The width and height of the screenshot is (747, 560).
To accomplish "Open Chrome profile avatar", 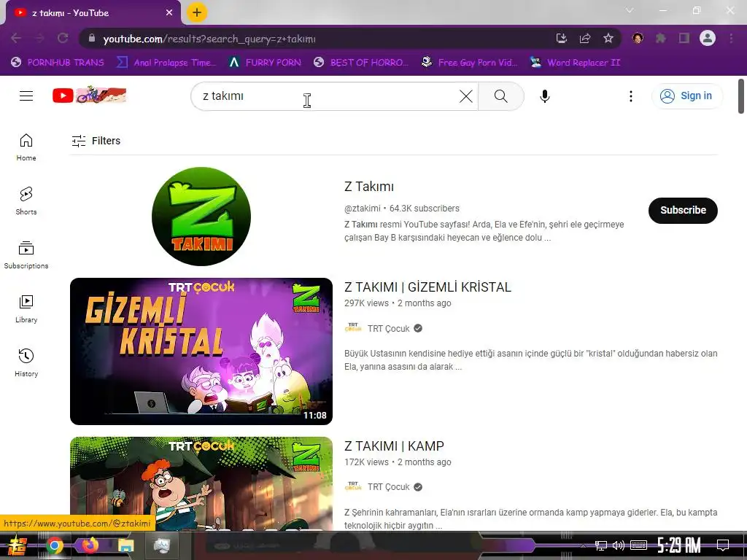I will coord(708,38).
